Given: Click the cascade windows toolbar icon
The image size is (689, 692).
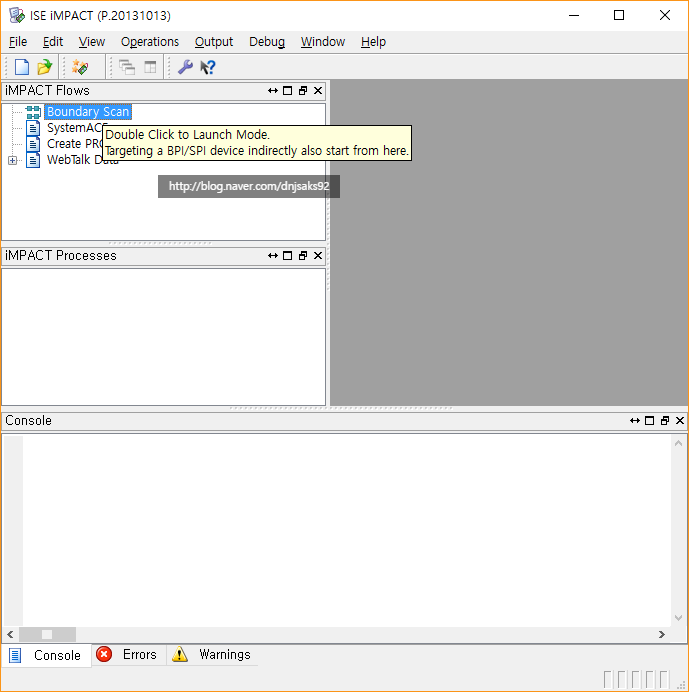Looking at the screenshot, I should pos(127,67).
